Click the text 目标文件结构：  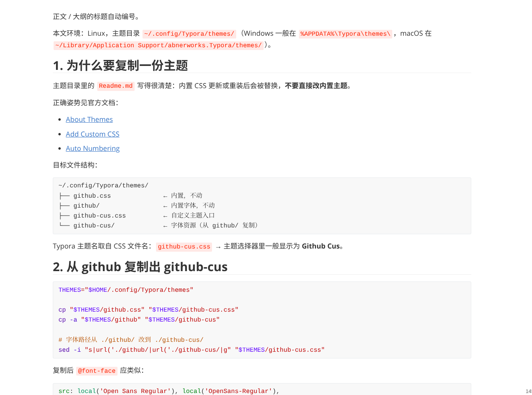click(x=75, y=165)
